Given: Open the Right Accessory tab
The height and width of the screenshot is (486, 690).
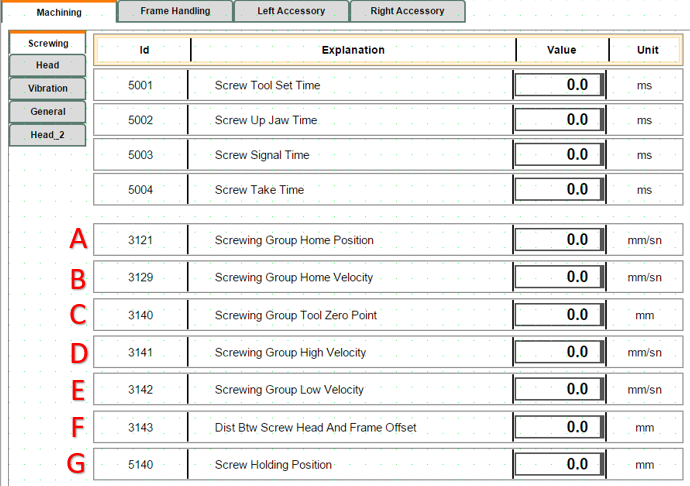Looking at the screenshot, I should (x=408, y=11).
